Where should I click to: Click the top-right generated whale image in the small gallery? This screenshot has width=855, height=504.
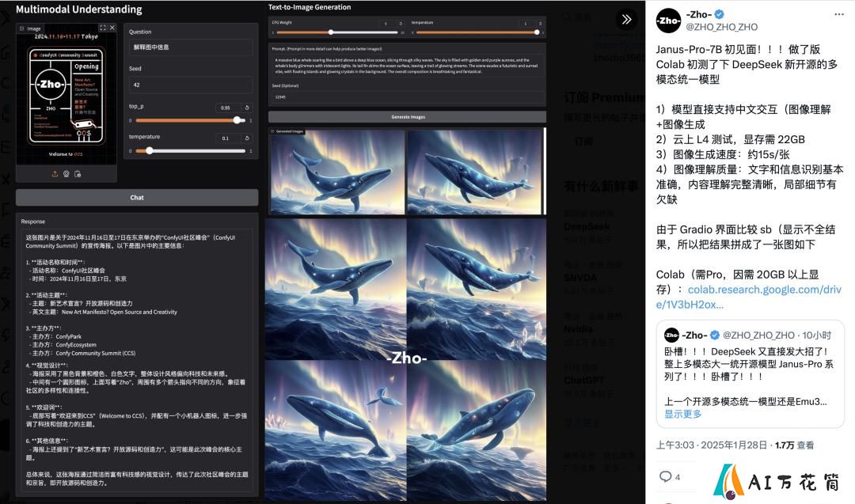point(475,172)
